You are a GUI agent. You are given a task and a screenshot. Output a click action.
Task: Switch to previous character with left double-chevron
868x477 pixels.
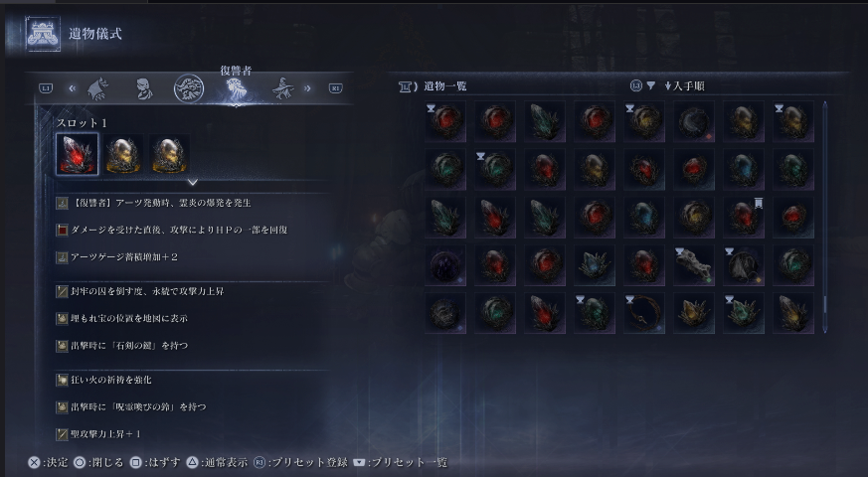(73, 88)
